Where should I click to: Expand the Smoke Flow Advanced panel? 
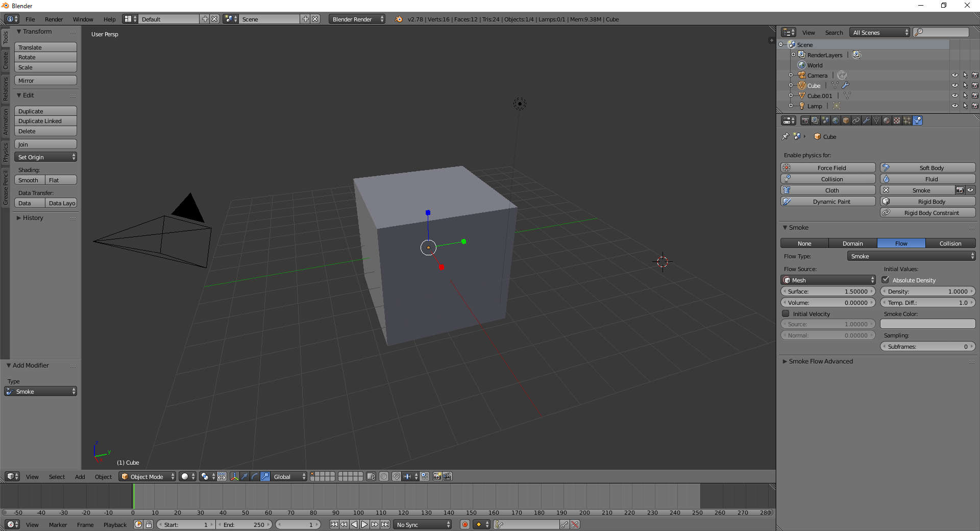point(821,361)
